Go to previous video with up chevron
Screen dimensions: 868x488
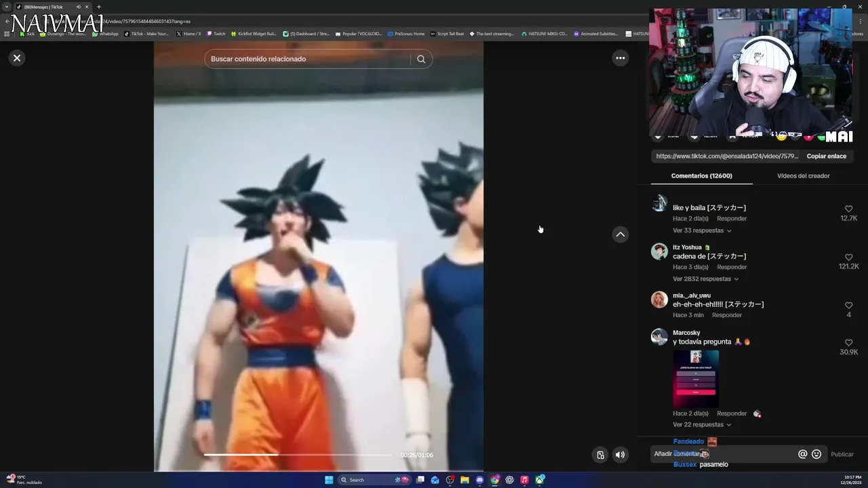pyautogui.click(x=620, y=235)
